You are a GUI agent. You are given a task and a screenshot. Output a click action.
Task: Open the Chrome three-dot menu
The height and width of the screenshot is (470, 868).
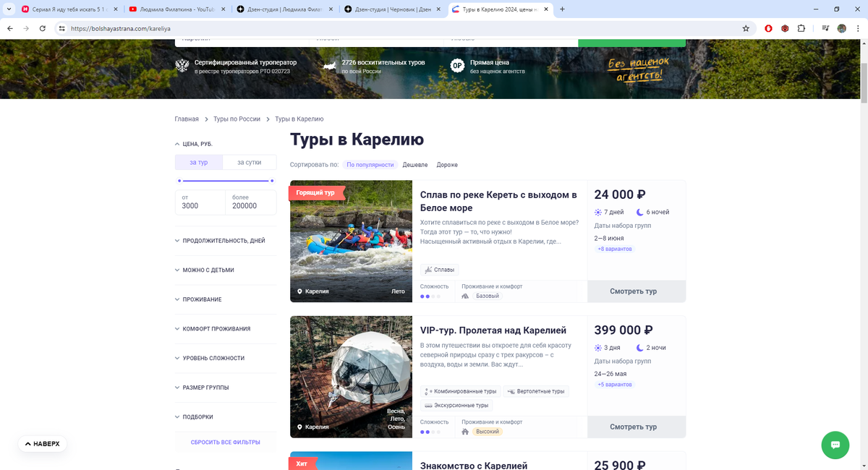[x=859, y=28]
